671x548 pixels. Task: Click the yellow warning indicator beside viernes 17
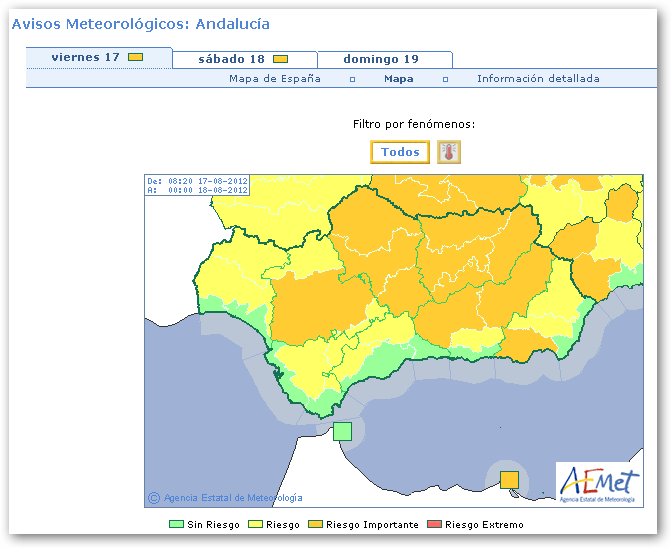click(135, 57)
